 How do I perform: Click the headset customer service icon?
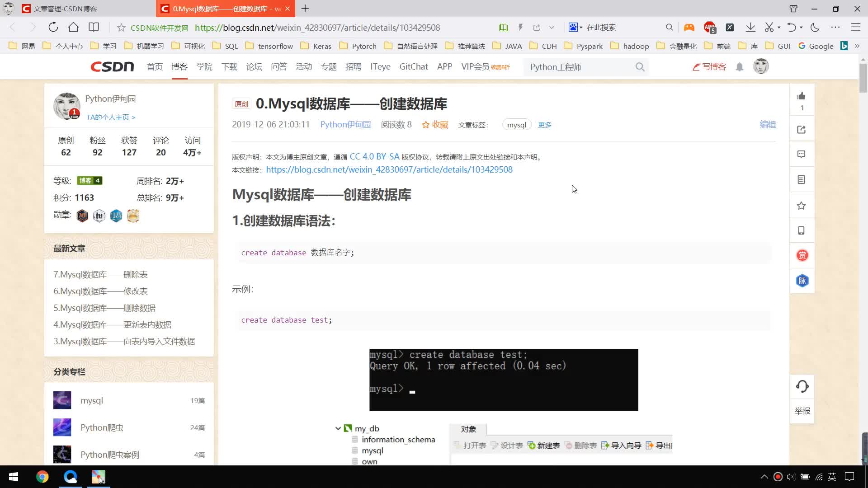pyautogui.click(x=802, y=386)
